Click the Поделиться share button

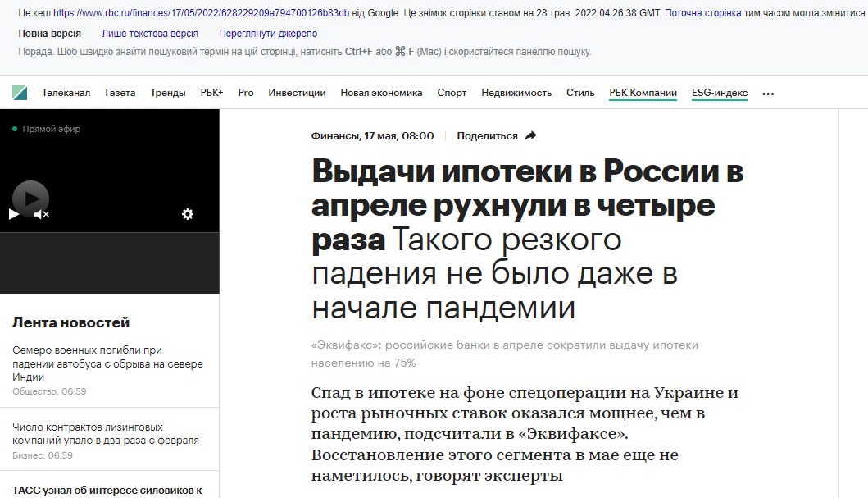[x=487, y=136]
